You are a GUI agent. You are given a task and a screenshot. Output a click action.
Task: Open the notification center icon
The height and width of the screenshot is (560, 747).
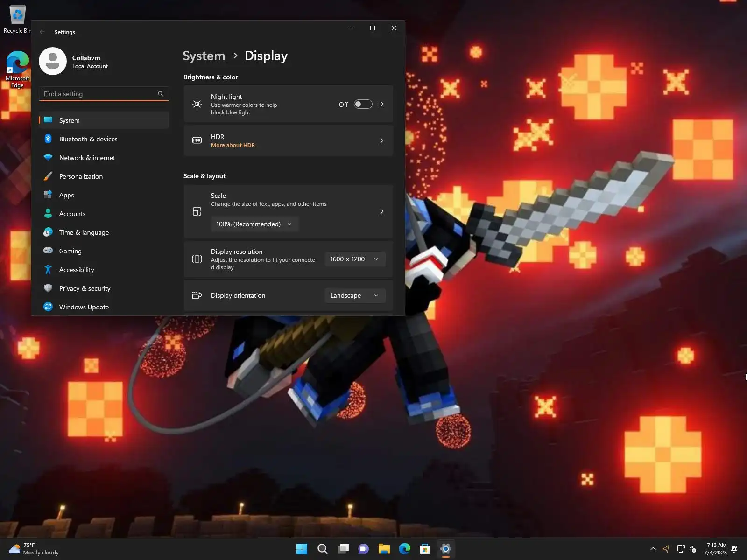click(x=734, y=549)
